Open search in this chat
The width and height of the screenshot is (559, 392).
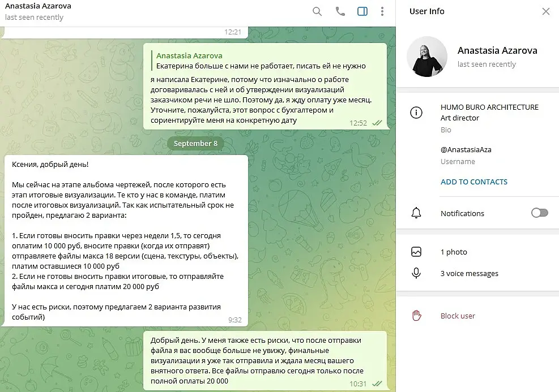pyautogui.click(x=317, y=11)
